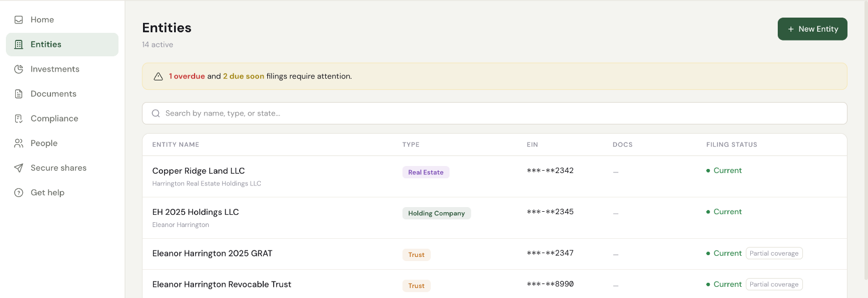This screenshot has width=868, height=298.
Task: Go to Investments section
Action: (x=62, y=69)
